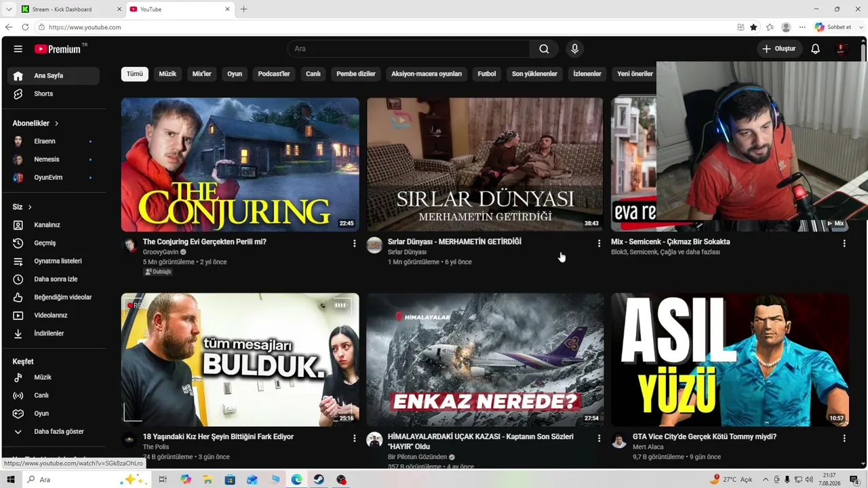The width and height of the screenshot is (868, 488).
Task: Open GroovyGavin channel link
Action: click(x=161, y=252)
